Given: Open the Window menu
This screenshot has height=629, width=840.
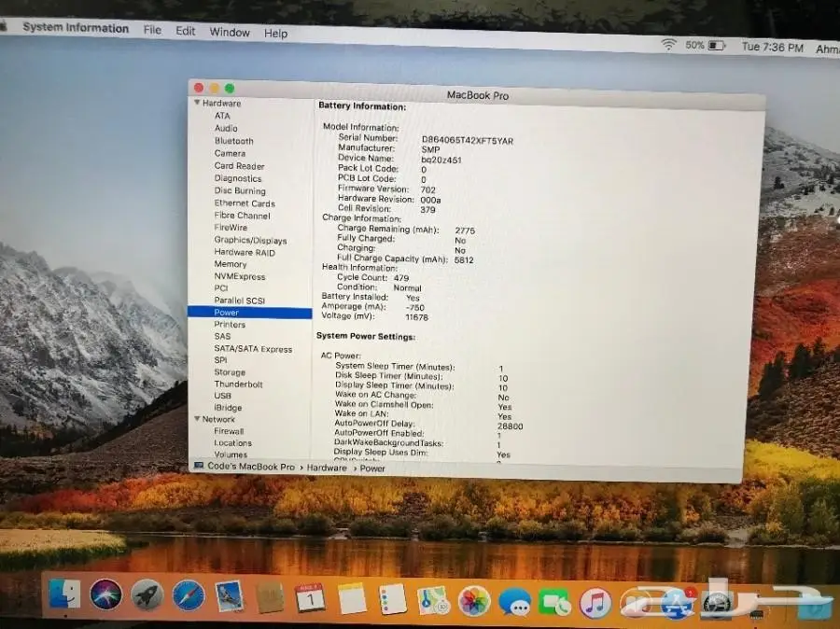Looking at the screenshot, I should coord(230,32).
